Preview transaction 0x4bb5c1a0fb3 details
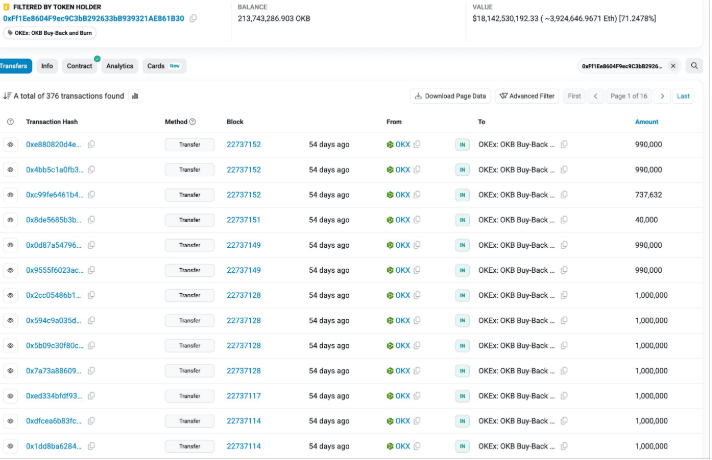Image resolution: width=712 pixels, height=460 pixels. (10, 170)
